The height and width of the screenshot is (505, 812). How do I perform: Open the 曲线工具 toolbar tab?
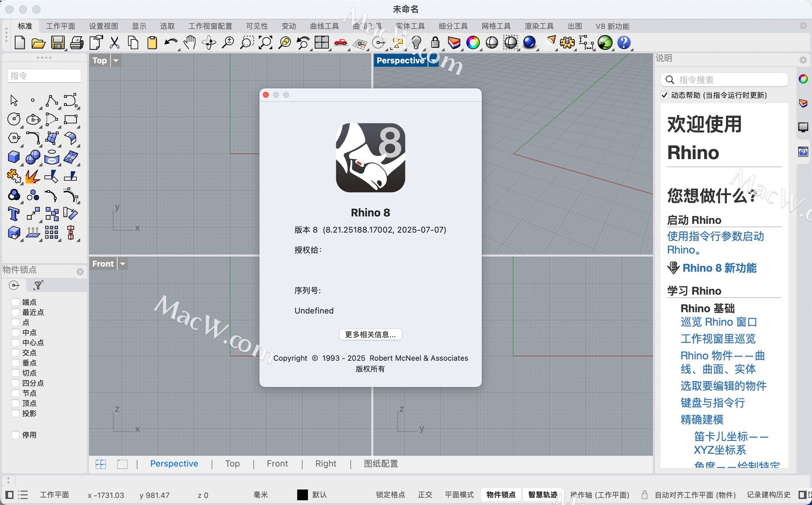[324, 26]
